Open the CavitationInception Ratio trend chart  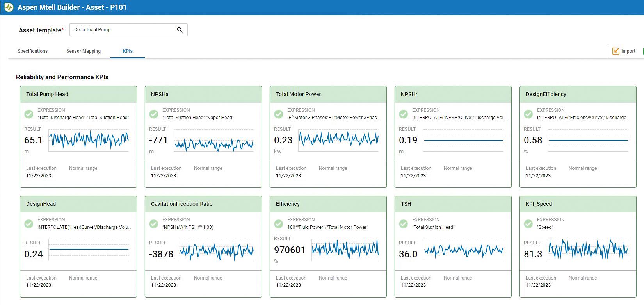[x=216, y=250]
